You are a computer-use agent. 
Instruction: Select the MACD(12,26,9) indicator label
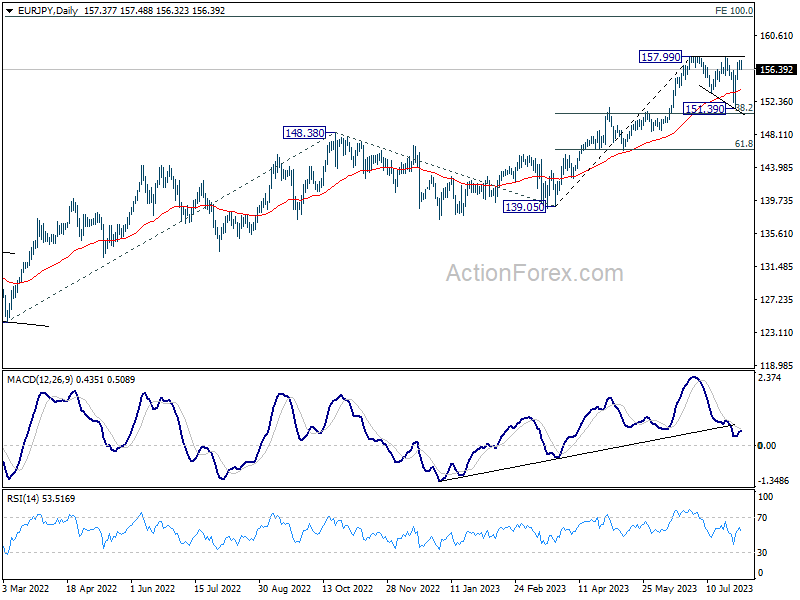click(40, 380)
